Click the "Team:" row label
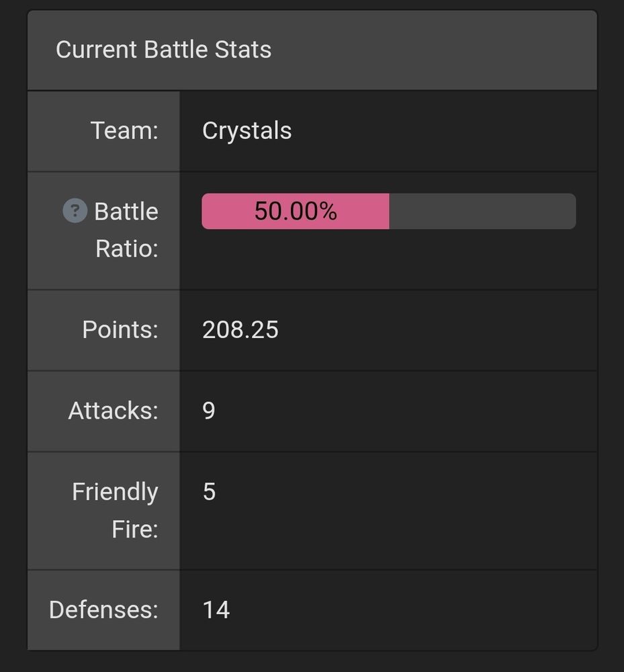Image resolution: width=624 pixels, height=672 pixels. 124,130
